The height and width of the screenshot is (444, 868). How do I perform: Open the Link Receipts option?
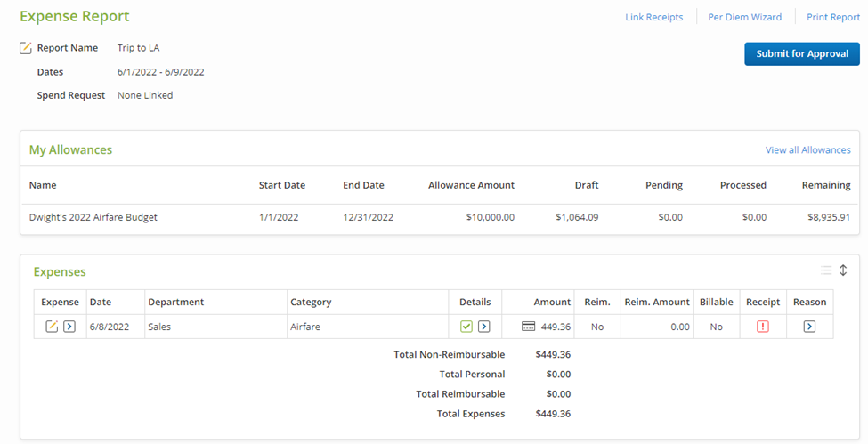(653, 17)
